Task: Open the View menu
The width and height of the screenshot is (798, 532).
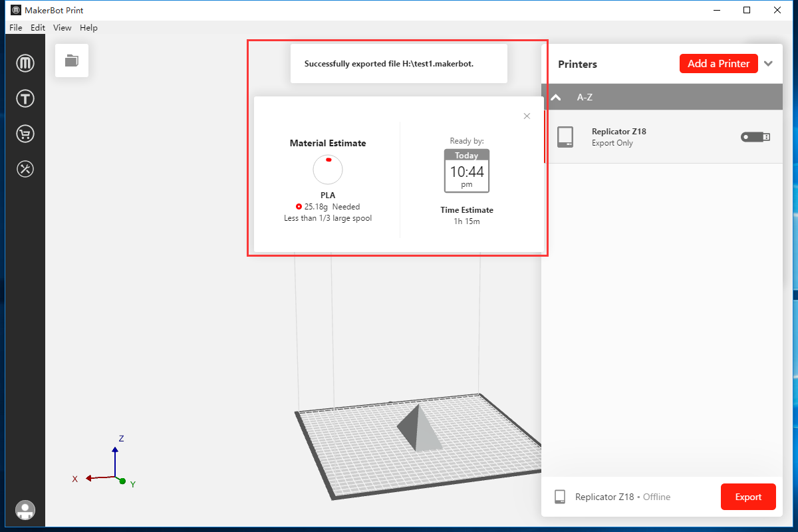Action: tap(62, 27)
